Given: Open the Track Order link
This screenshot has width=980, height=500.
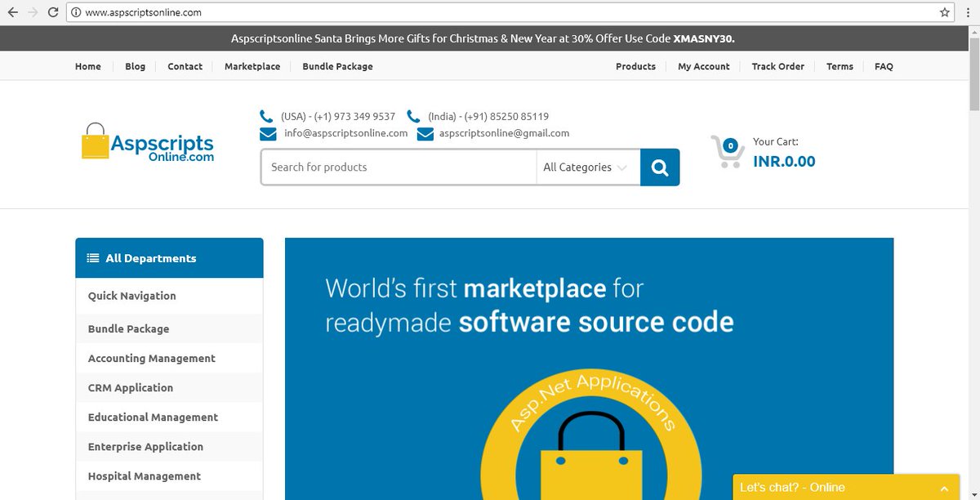Looking at the screenshot, I should tap(778, 66).
